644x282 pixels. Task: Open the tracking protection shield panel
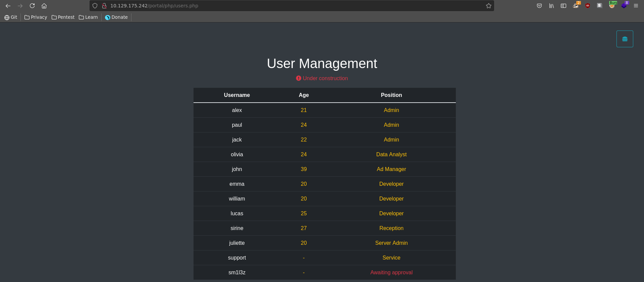click(95, 6)
